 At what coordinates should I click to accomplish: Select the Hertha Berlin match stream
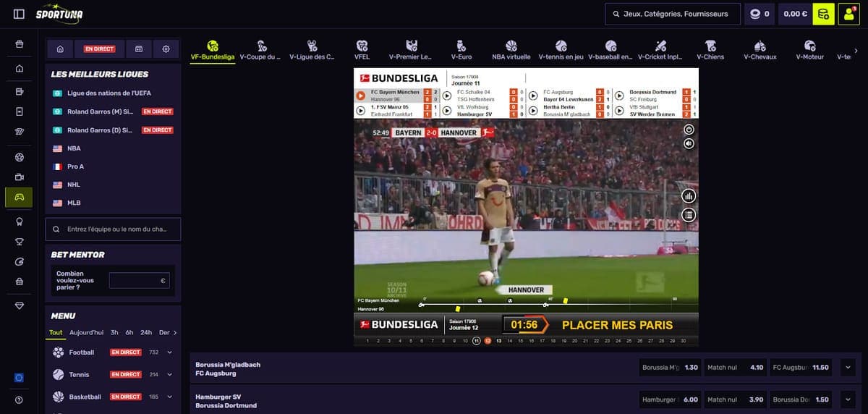tap(569, 111)
